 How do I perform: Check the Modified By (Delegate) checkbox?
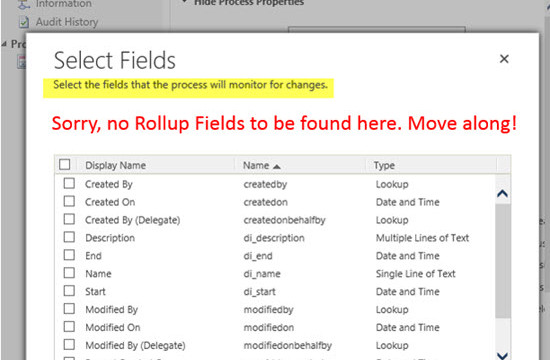[x=69, y=345]
